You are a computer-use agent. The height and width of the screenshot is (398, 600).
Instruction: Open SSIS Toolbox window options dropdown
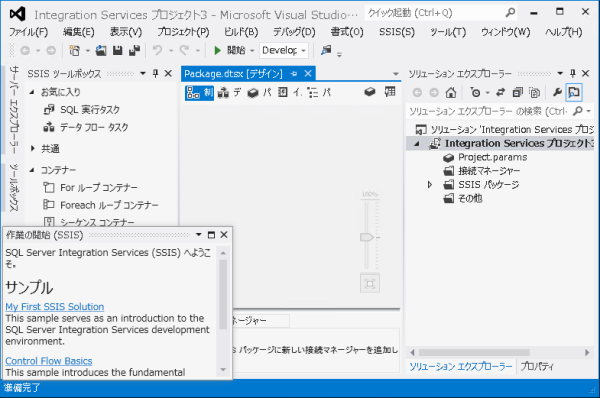[x=143, y=73]
